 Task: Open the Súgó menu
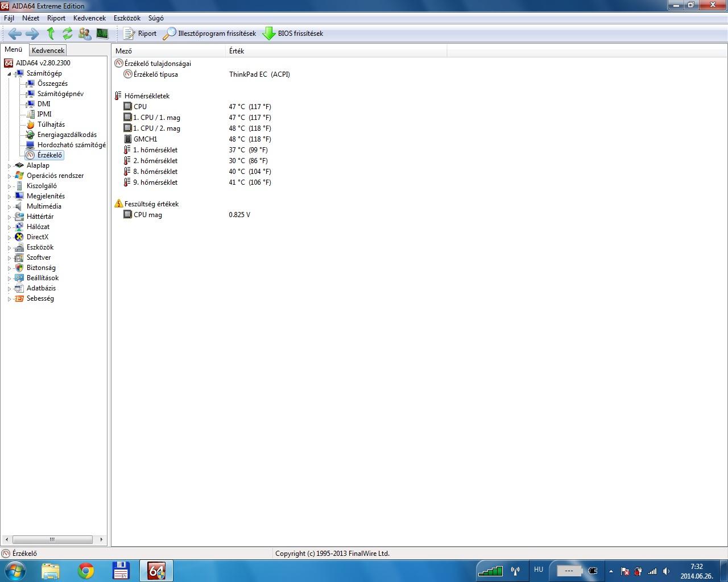(156, 18)
